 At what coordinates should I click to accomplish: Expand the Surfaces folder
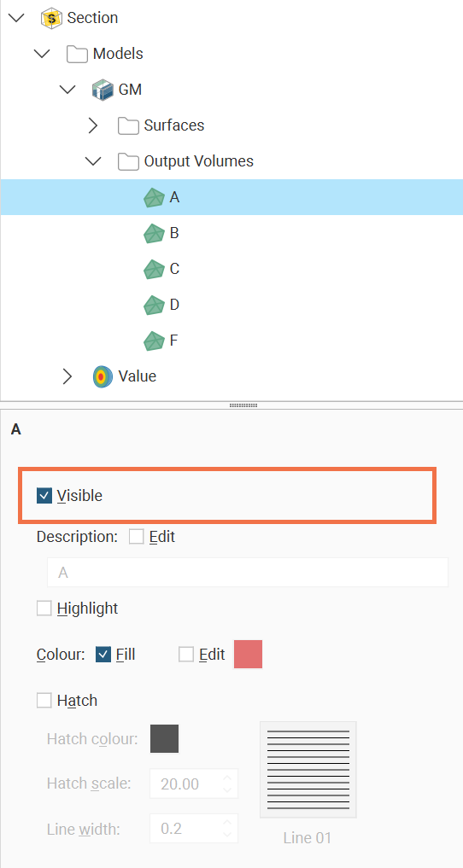tap(93, 125)
